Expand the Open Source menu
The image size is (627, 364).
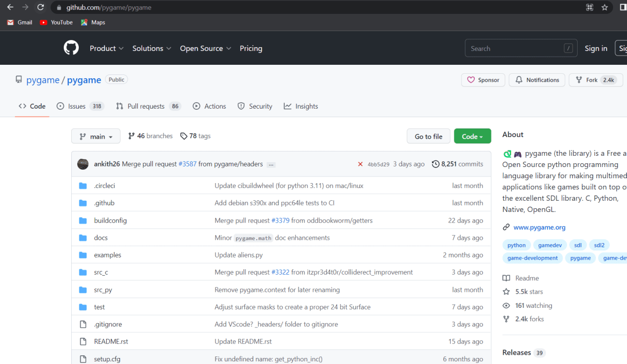206,48
